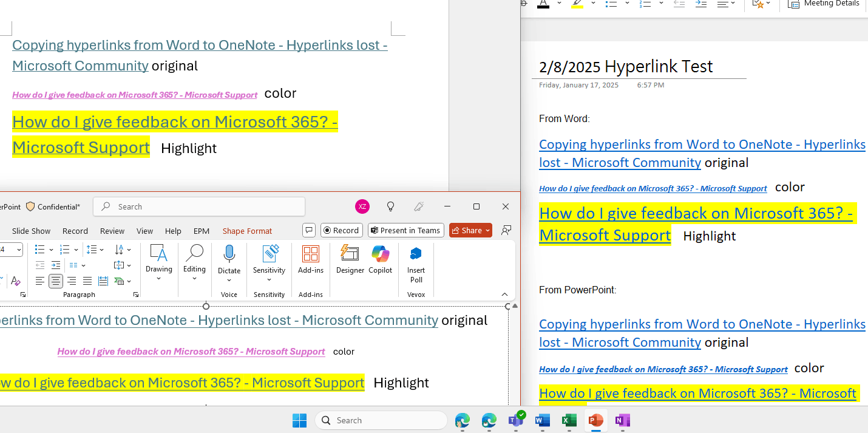
Task: Click the megaphone icon in PowerPoint title bar
Action: pos(419,206)
